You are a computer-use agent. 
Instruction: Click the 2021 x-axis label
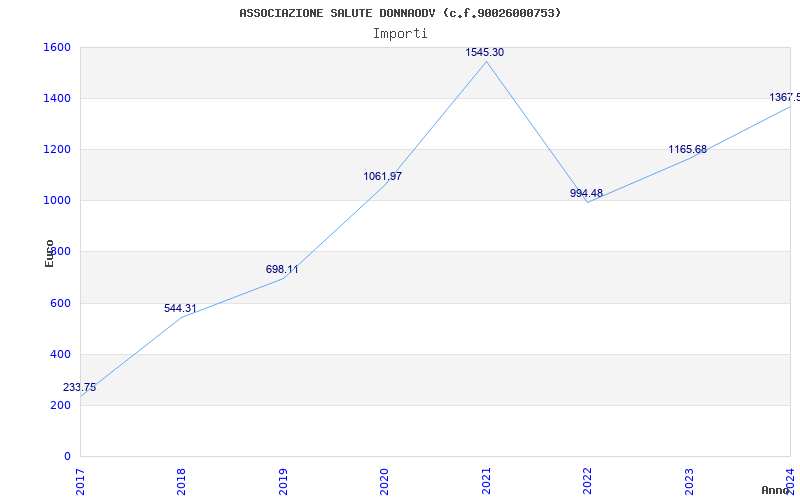486,481
